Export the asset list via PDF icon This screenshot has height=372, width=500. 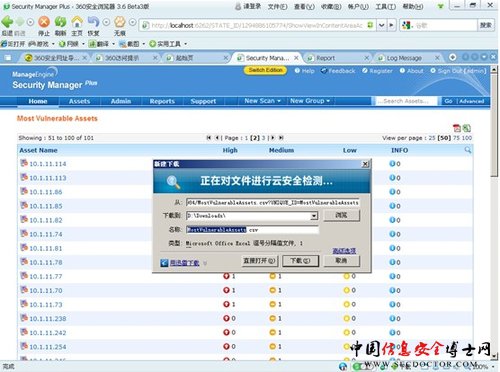(x=457, y=128)
